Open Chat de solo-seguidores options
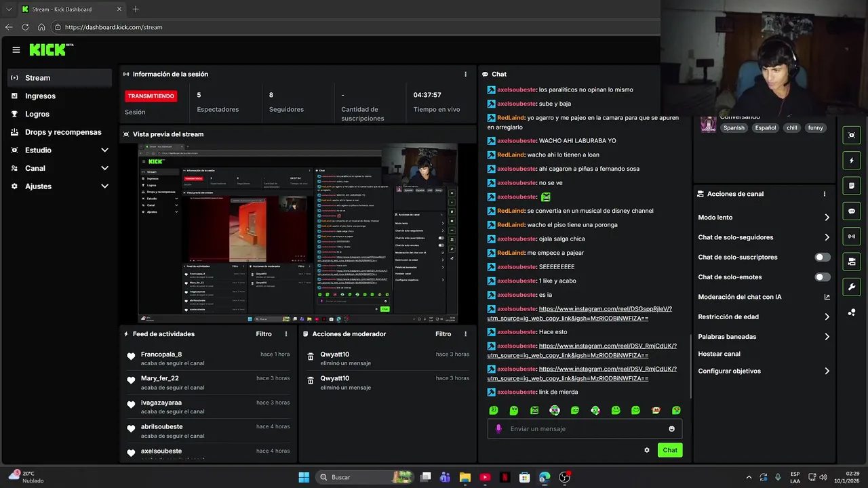868x488 pixels. click(x=764, y=237)
